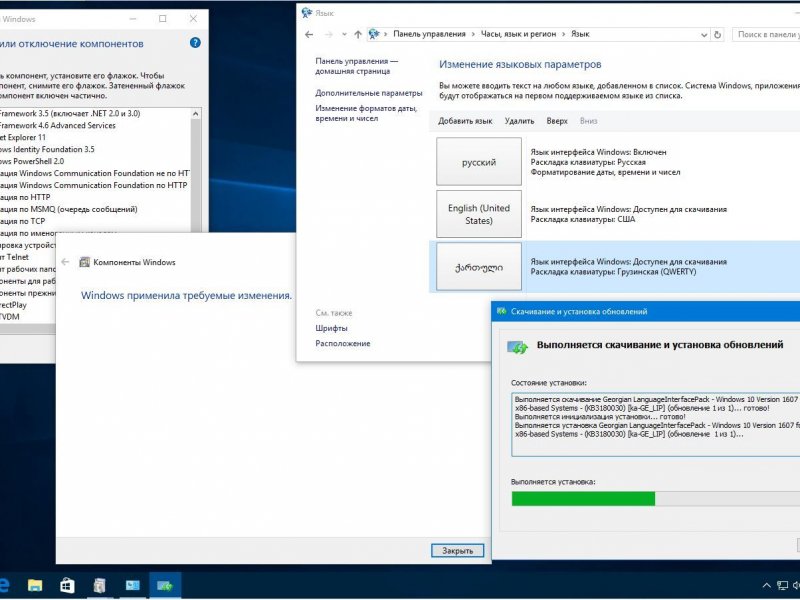Screen dimensions: 800x600
Task: Click back arrow in Компоненты Windows dialog
Action: click(x=65, y=262)
